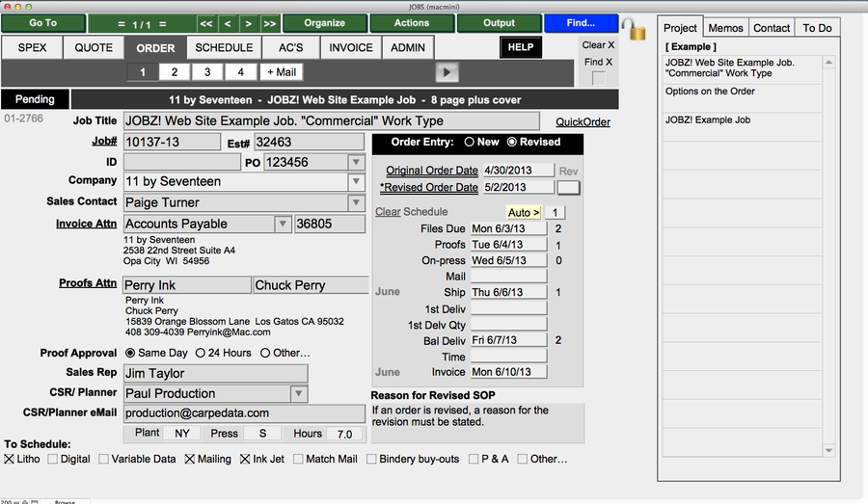Open the Memos tab
This screenshot has width=868, height=504.
[725, 28]
